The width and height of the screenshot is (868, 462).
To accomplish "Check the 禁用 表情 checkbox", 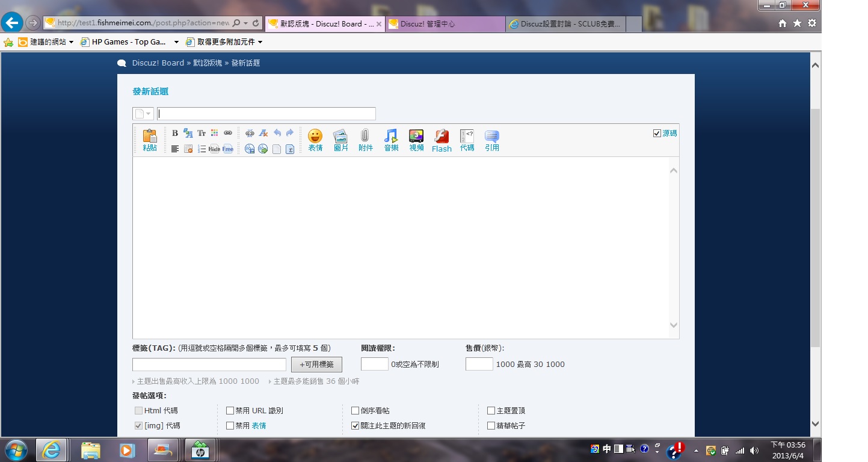I will pos(230,426).
